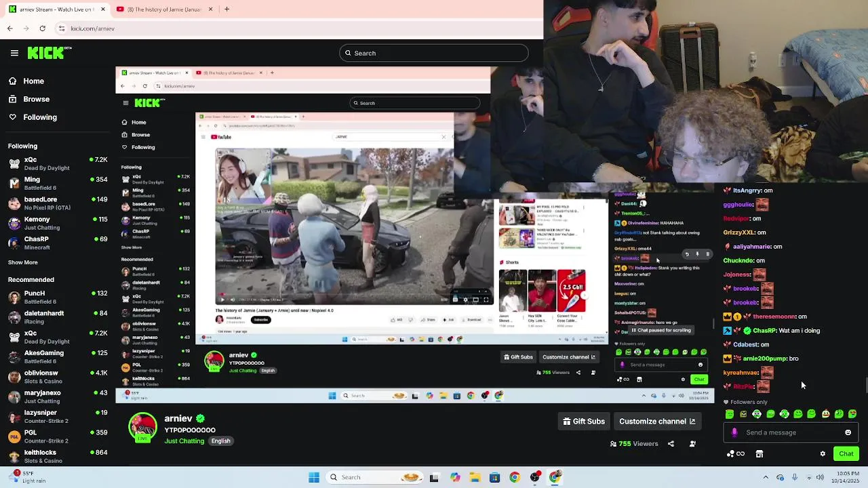Open oblivionsw Slots & Casino channel
Image resolution: width=868 pixels, height=488 pixels.
coord(57,376)
